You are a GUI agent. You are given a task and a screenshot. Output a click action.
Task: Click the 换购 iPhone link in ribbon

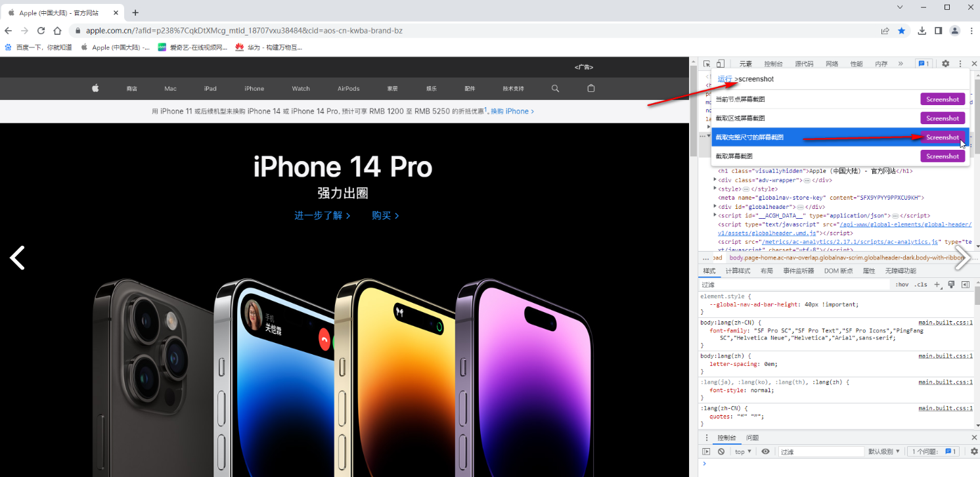coord(512,111)
